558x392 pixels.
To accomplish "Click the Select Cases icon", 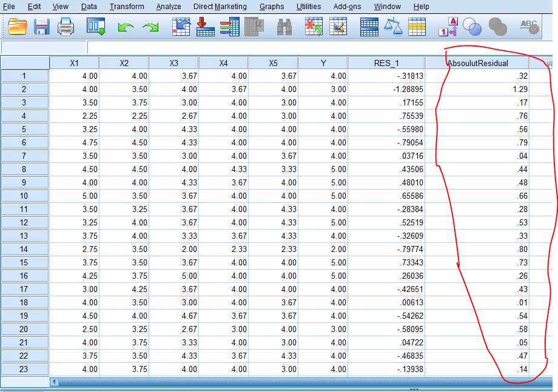I will [417, 27].
